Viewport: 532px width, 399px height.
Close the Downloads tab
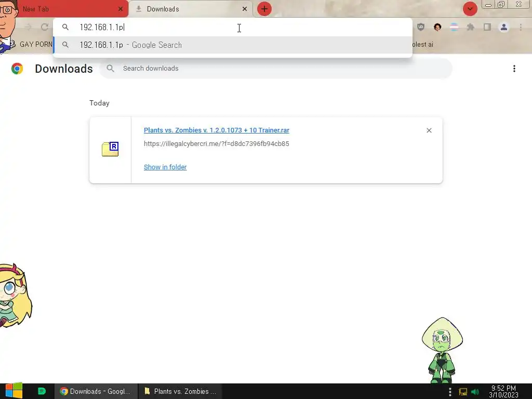point(245,9)
